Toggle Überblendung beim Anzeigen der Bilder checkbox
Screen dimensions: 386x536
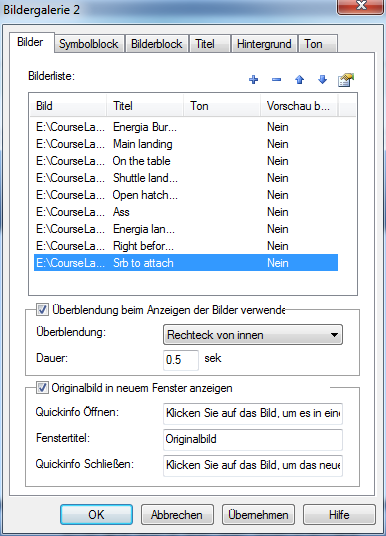click(x=42, y=310)
